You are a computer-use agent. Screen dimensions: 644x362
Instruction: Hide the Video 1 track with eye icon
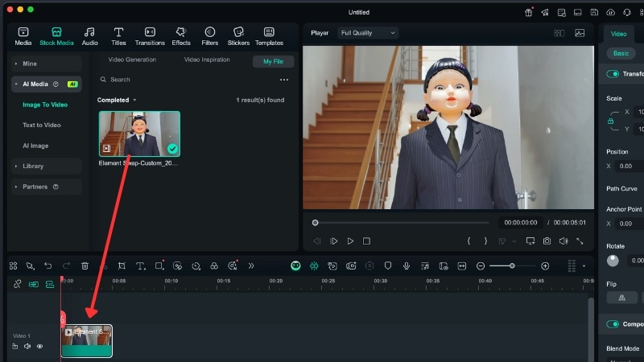click(x=39, y=347)
